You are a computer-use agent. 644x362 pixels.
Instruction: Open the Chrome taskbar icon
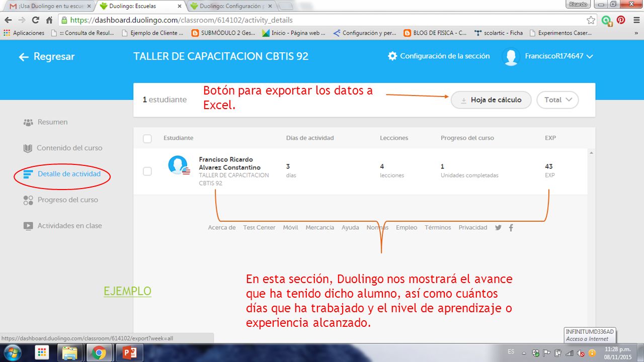pyautogui.click(x=99, y=353)
